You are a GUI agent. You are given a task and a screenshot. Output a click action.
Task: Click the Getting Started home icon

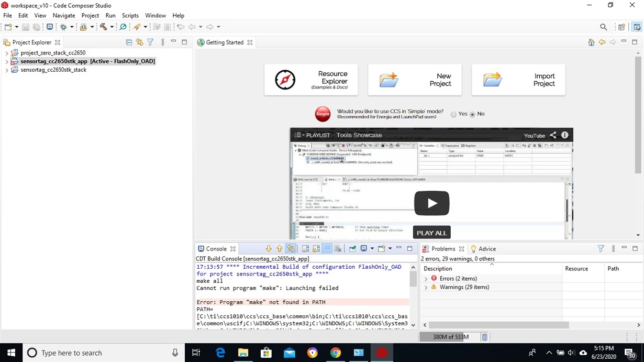pyautogui.click(x=591, y=42)
